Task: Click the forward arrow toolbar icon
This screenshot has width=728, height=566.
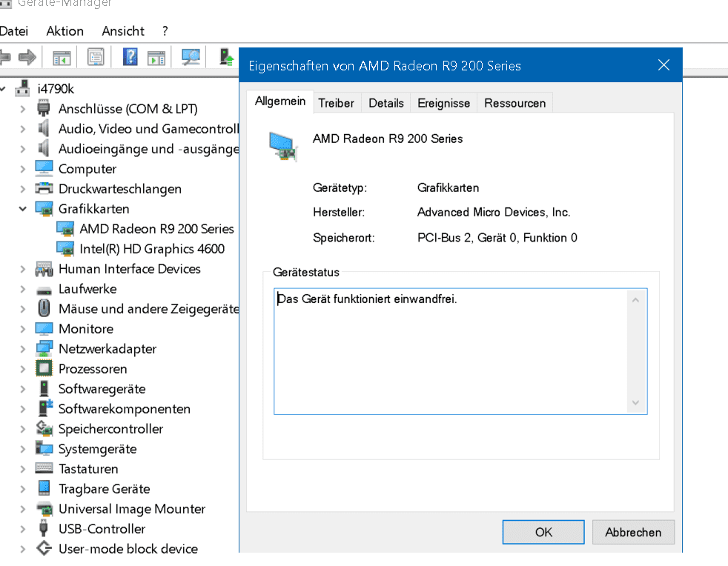Action: coord(27,58)
